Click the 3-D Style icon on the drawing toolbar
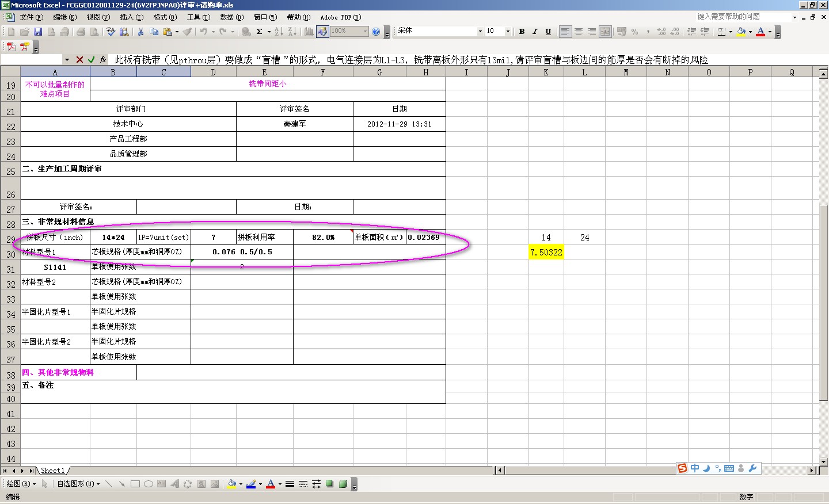This screenshot has width=829, height=504. pyautogui.click(x=343, y=484)
